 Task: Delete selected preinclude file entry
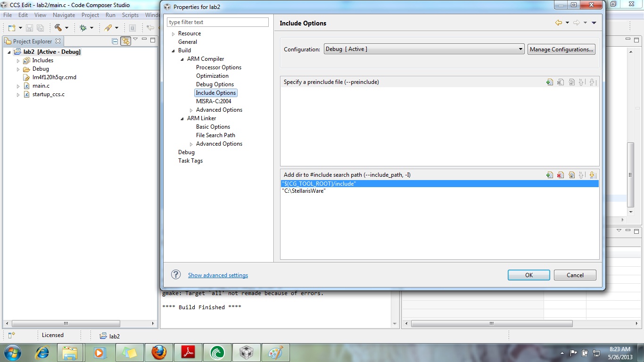coord(561,82)
